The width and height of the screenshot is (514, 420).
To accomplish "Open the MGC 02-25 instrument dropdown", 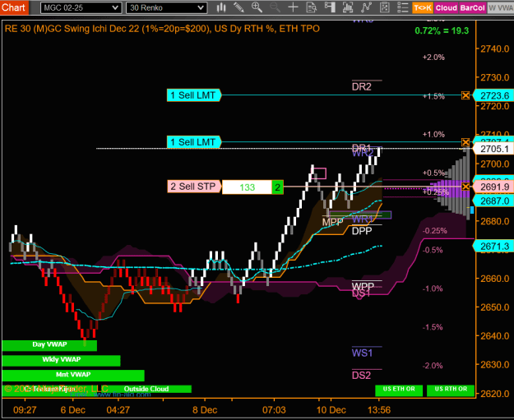I will pos(81,7).
